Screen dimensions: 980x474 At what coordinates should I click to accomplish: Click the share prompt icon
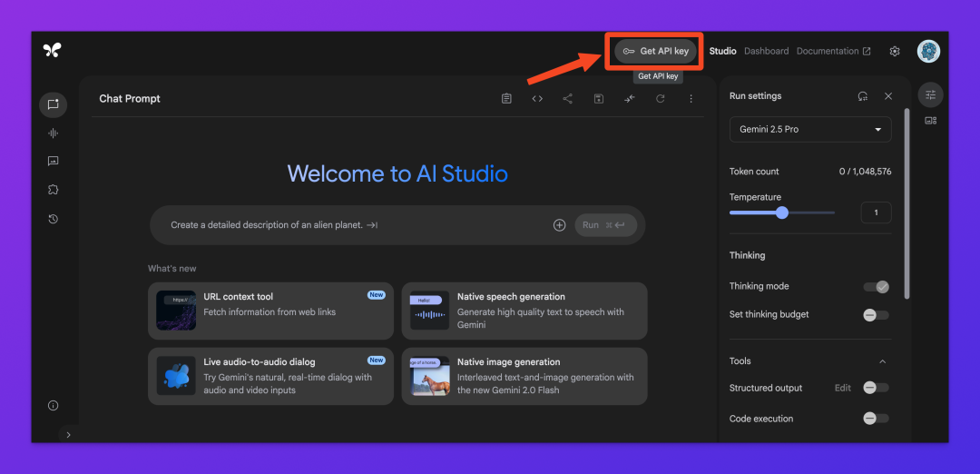coord(567,99)
